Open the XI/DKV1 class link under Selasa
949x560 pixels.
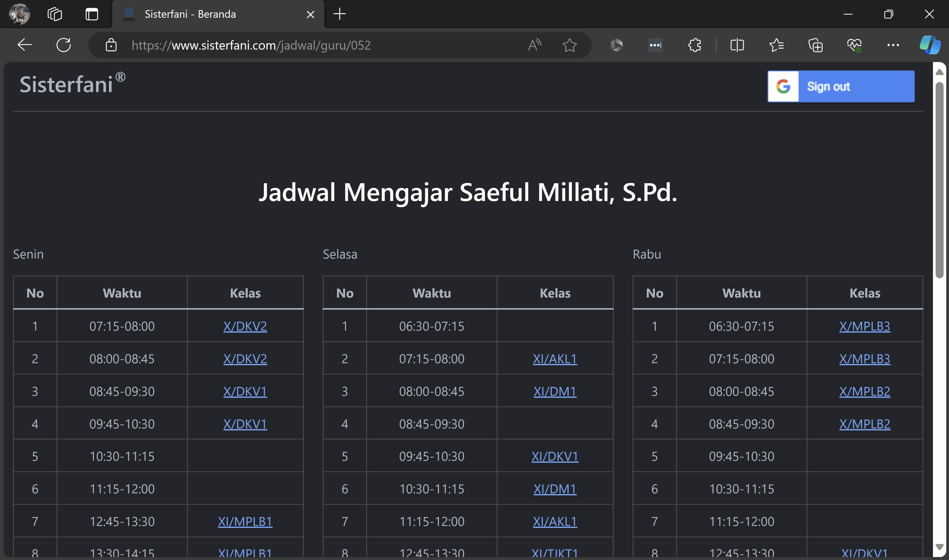pos(555,456)
